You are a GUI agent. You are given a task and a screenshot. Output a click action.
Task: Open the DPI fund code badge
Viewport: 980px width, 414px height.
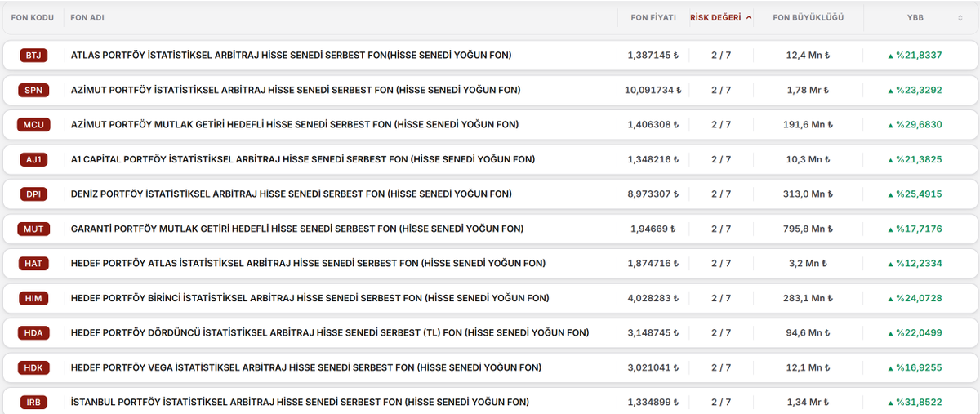click(33, 194)
